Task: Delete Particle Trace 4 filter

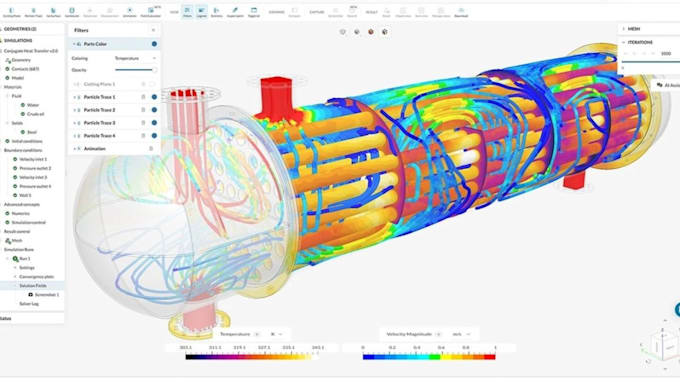Action: (143, 136)
